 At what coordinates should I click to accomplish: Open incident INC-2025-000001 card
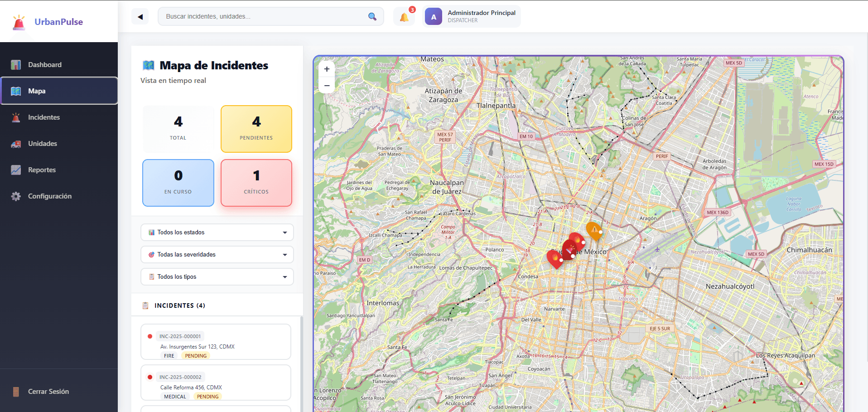216,342
